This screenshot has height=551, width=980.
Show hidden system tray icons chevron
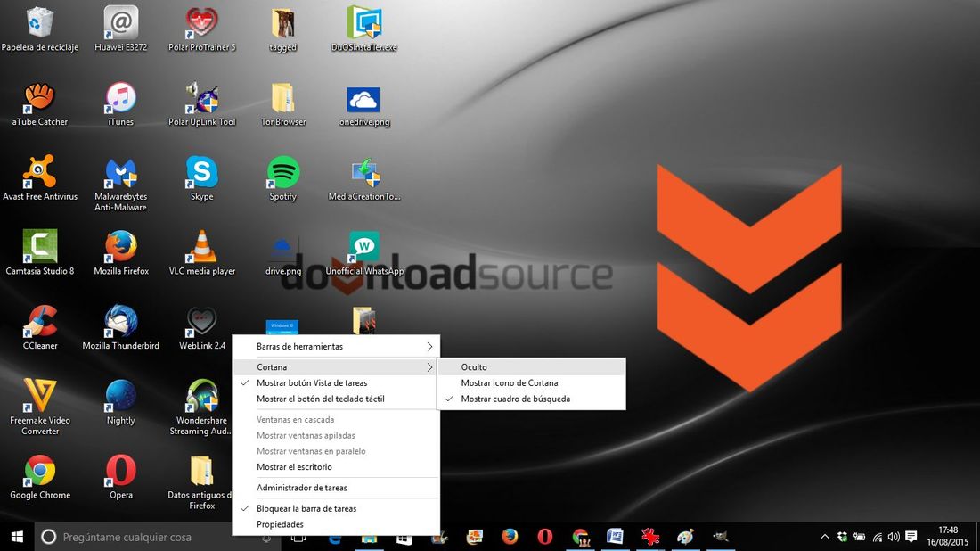tap(825, 537)
